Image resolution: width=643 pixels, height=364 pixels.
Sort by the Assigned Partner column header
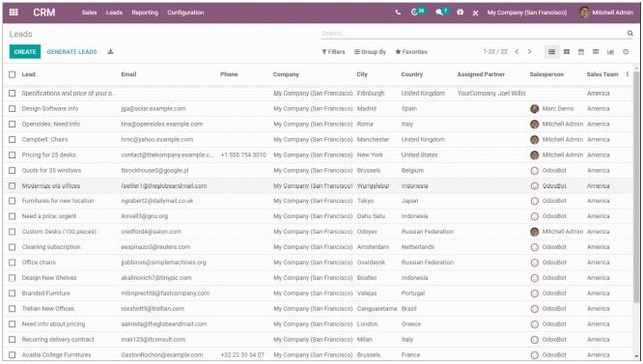[481, 74]
